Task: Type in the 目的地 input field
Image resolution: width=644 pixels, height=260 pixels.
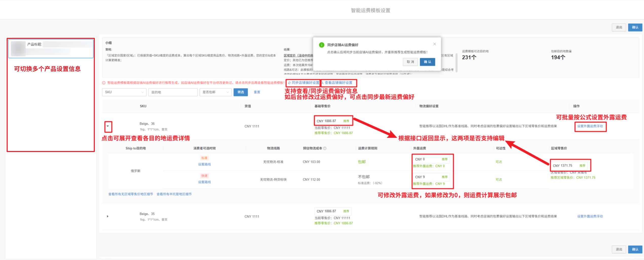Action: click(x=173, y=92)
